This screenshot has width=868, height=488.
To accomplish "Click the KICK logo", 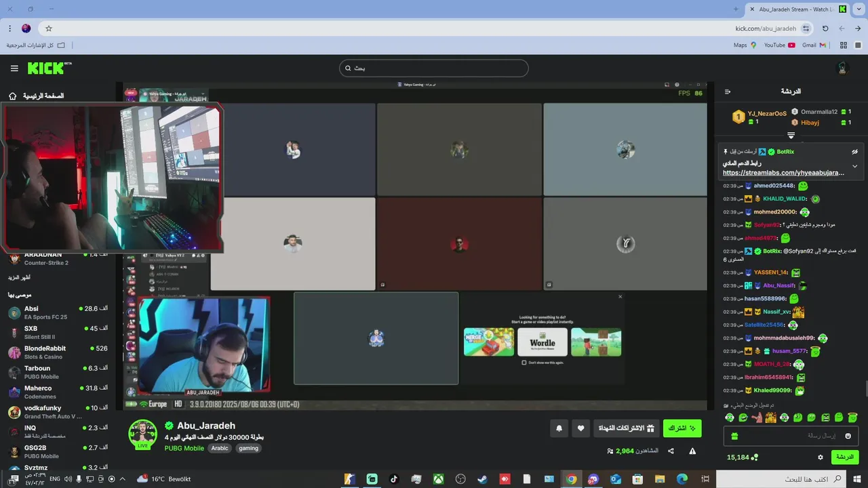I will [50, 68].
